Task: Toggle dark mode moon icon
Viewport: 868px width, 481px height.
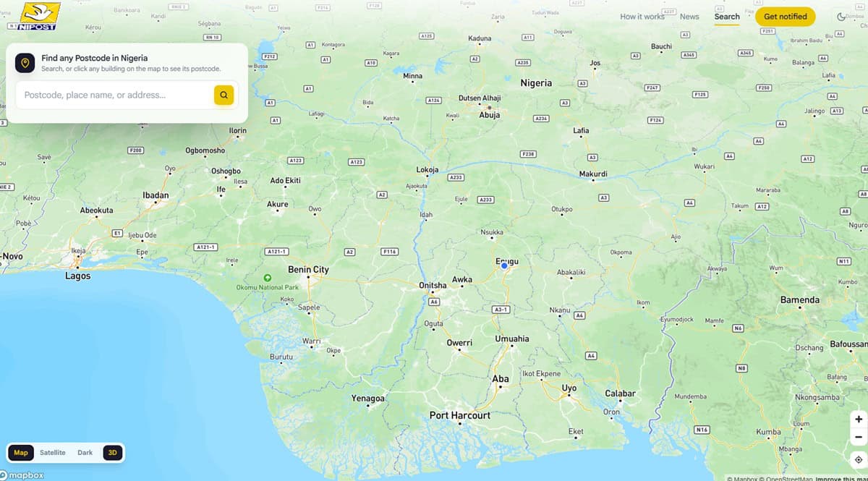Action: (841, 17)
